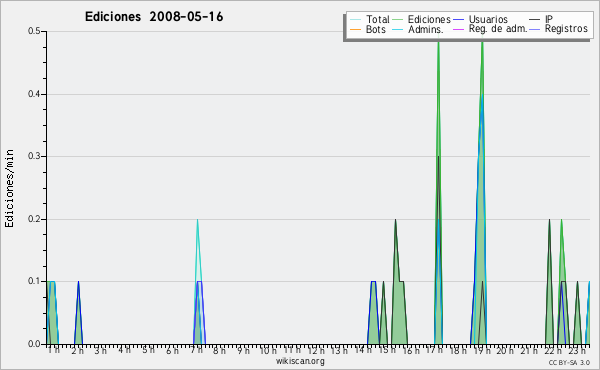Click the blue spike at 2 h

pyautogui.click(x=78, y=313)
